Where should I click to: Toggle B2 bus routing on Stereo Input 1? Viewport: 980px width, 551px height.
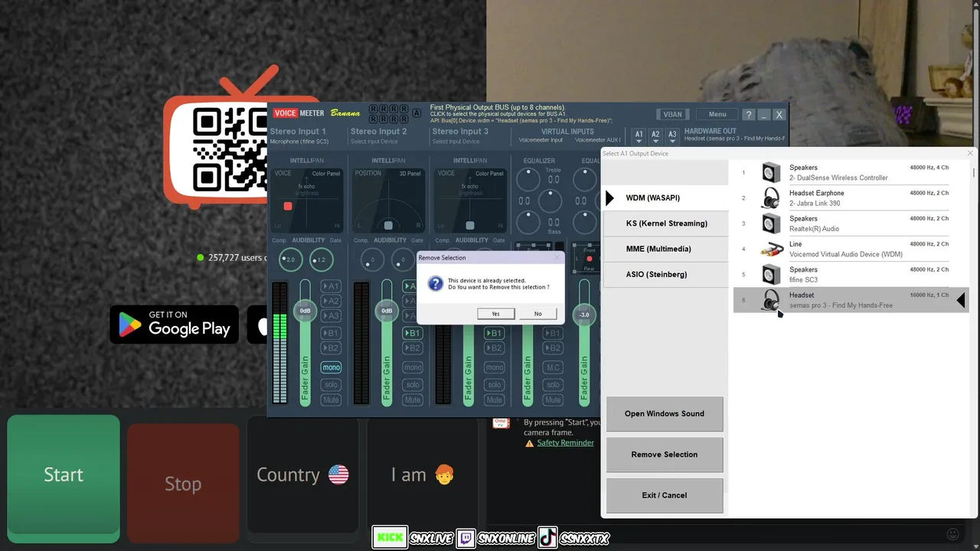[331, 347]
